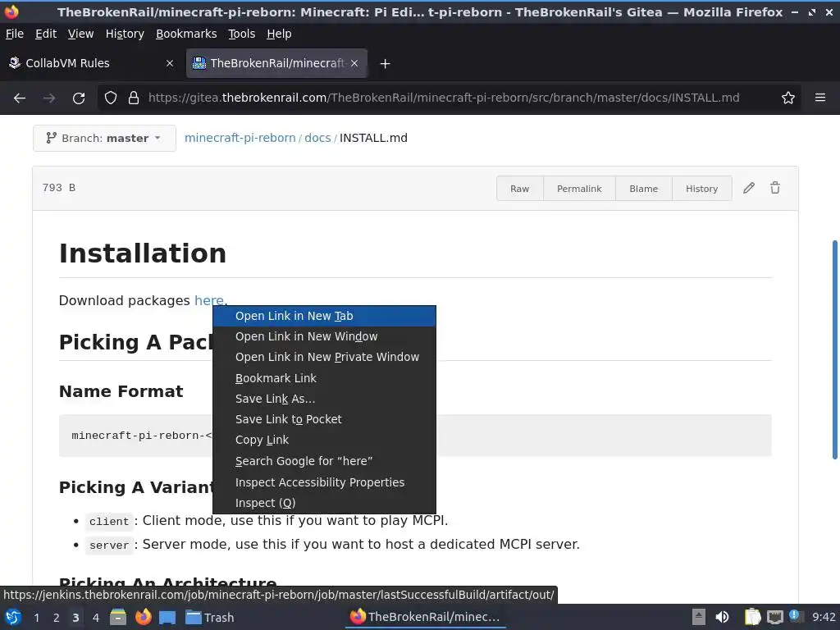Select Bookmark Link from context menu
The image size is (840, 630).
pyautogui.click(x=324, y=378)
